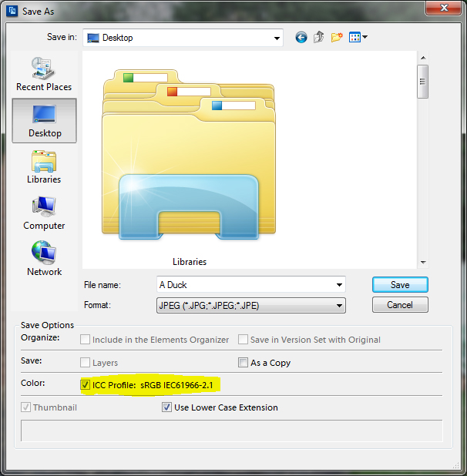The height and width of the screenshot is (476, 467).
Task: Disable Use Lower Case Extension
Action: click(x=166, y=407)
